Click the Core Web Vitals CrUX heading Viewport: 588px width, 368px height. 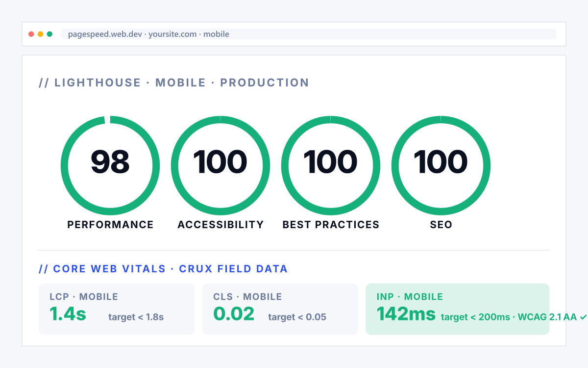163,269
